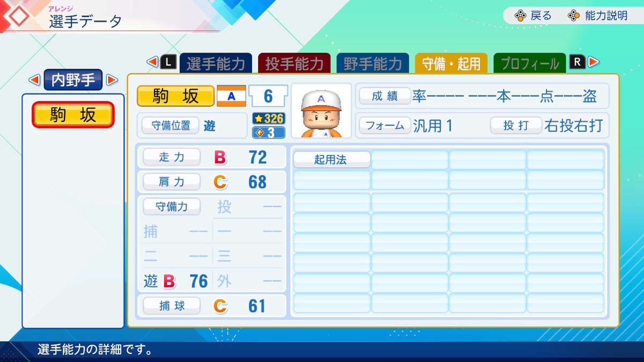
Task: Click the player face portrait
Action: pyautogui.click(x=321, y=110)
